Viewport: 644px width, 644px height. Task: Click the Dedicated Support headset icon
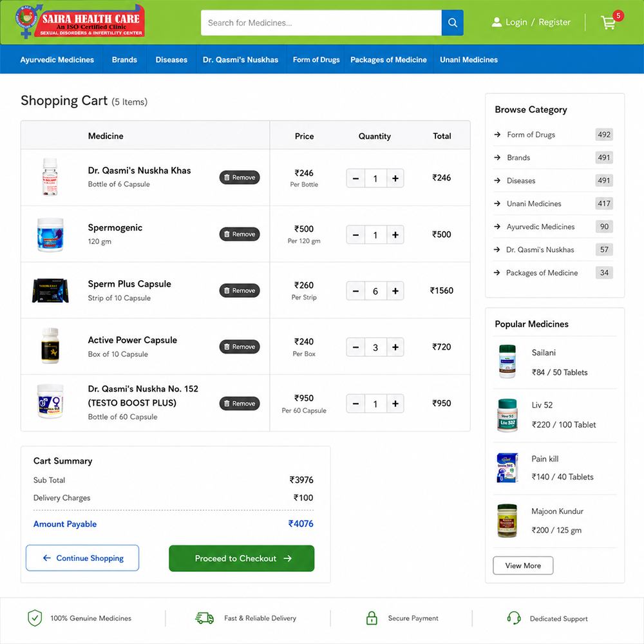click(514, 618)
